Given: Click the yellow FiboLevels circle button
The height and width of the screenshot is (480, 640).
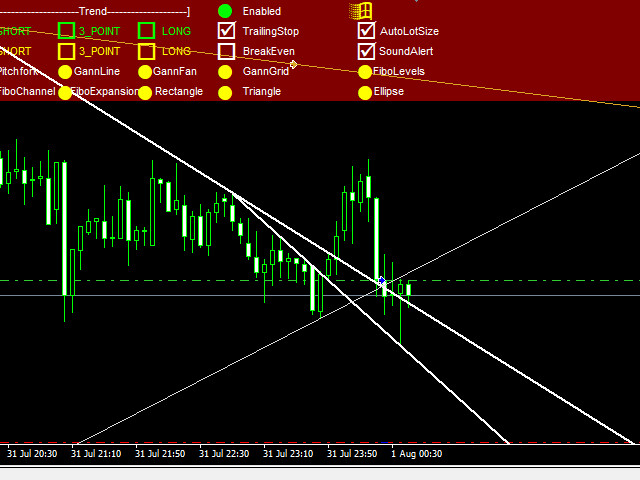Looking at the screenshot, I should [x=365, y=72].
